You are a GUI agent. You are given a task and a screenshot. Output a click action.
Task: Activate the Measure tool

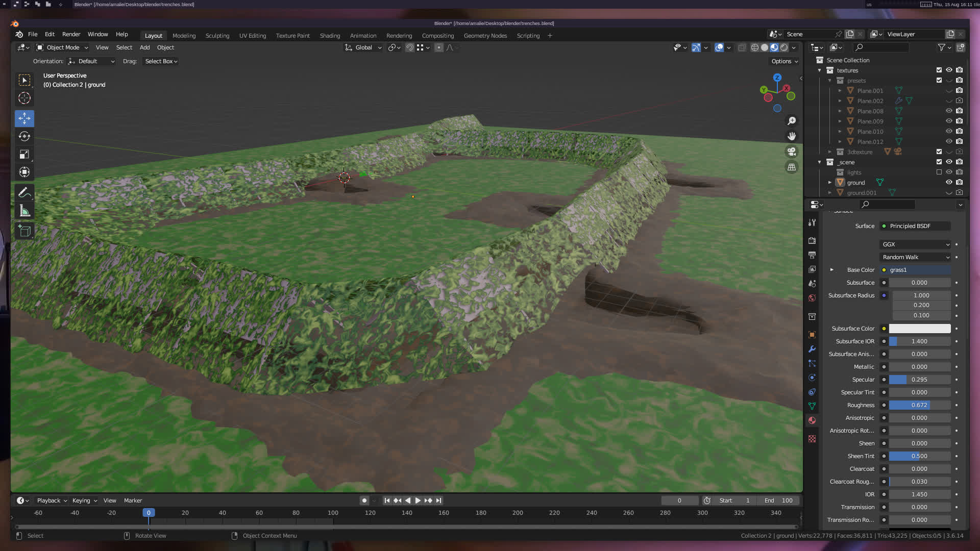24,211
